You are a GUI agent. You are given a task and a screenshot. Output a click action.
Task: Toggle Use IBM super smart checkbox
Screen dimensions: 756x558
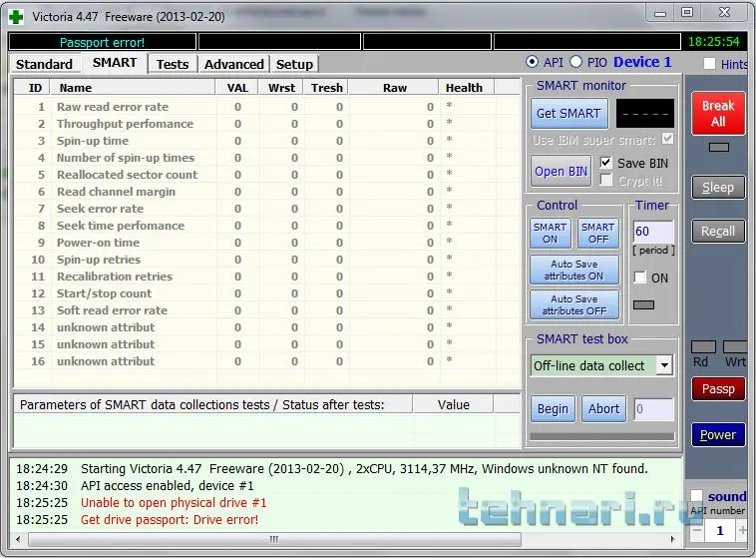(667, 139)
